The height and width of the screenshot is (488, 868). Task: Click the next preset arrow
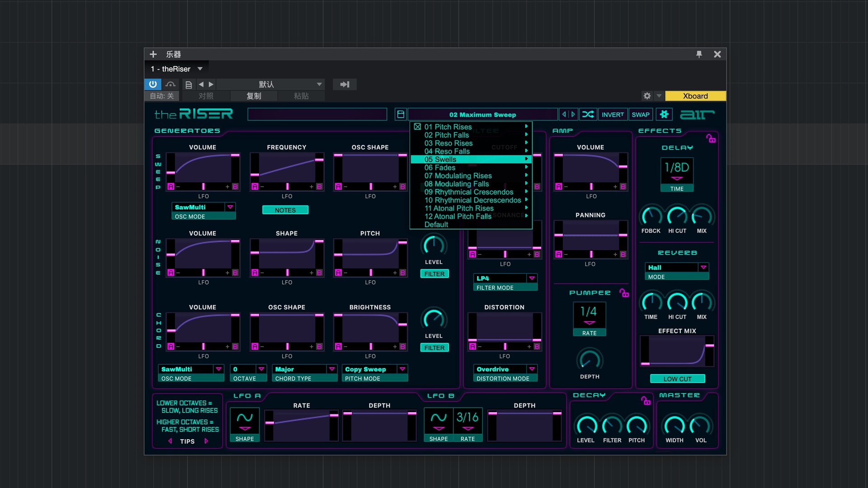coord(573,115)
